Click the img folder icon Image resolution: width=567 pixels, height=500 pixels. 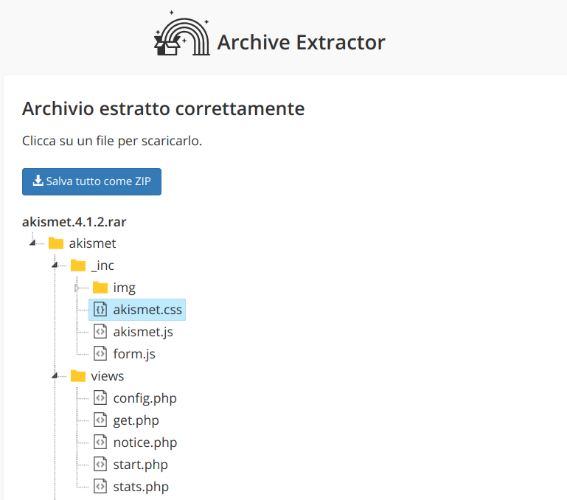pyautogui.click(x=100, y=287)
